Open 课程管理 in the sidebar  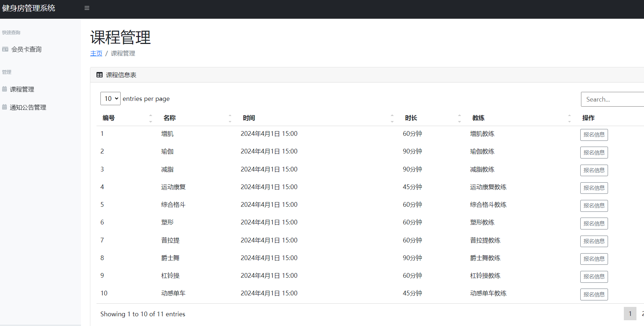[x=22, y=89]
